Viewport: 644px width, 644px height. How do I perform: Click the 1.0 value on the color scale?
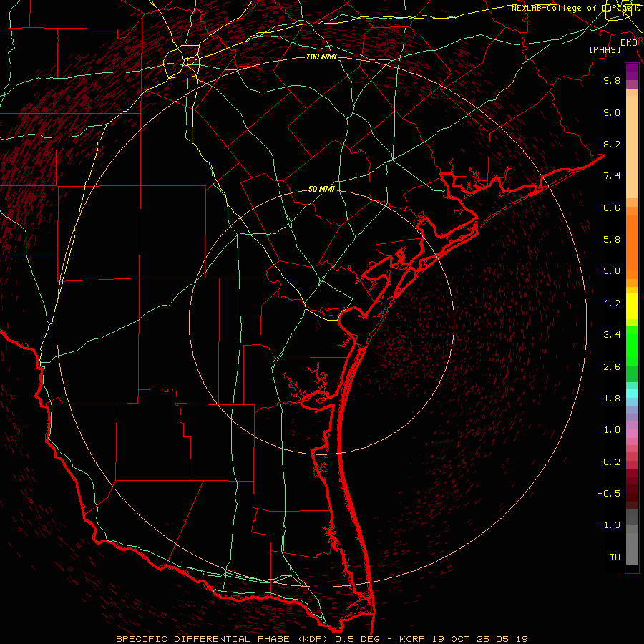[612, 430]
